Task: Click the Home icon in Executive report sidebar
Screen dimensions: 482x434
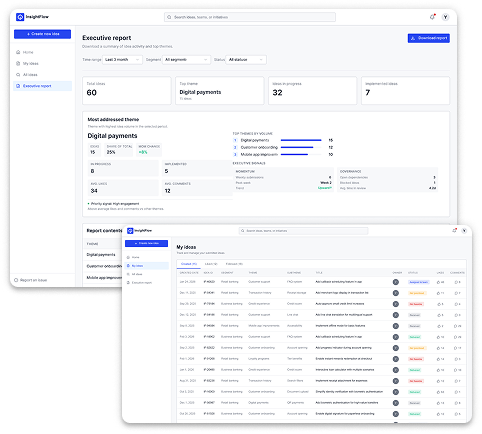Action: coord(18,52)
